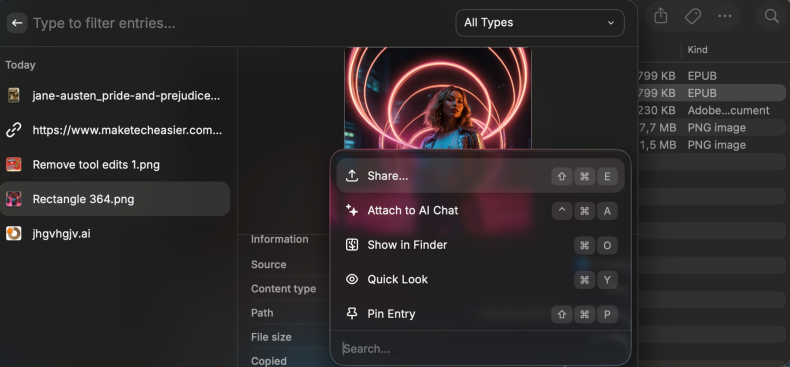Click the 'Today' section heading

(20, 65)
